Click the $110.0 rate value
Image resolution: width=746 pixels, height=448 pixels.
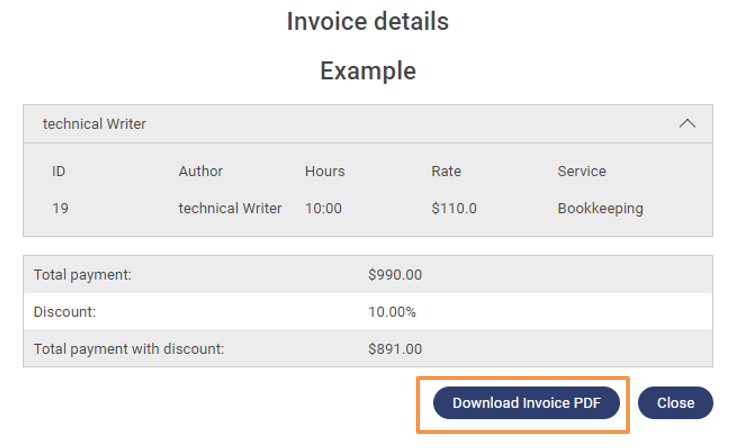point(454,209)
